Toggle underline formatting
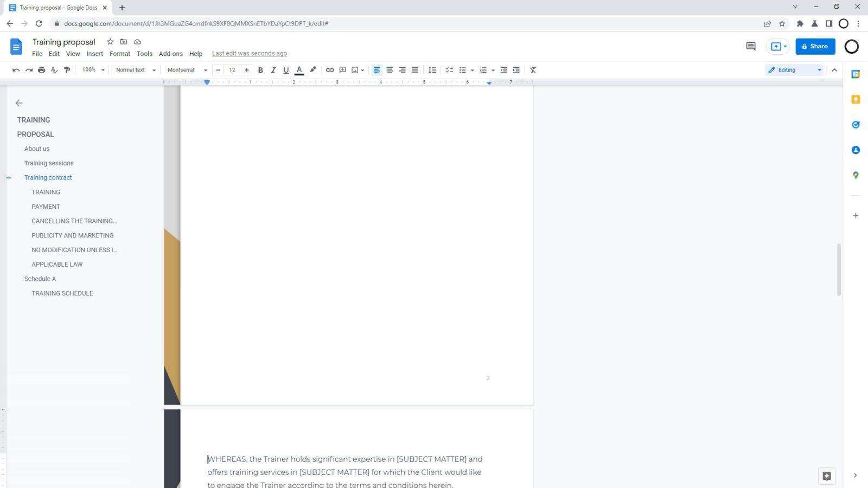 pos(286,69)
